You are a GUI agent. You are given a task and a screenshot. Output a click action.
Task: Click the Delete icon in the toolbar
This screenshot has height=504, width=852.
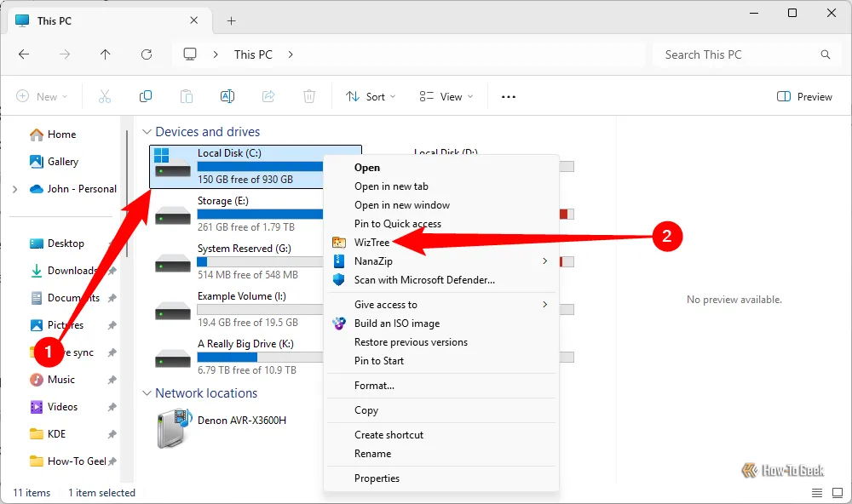[x=308, y=96]
